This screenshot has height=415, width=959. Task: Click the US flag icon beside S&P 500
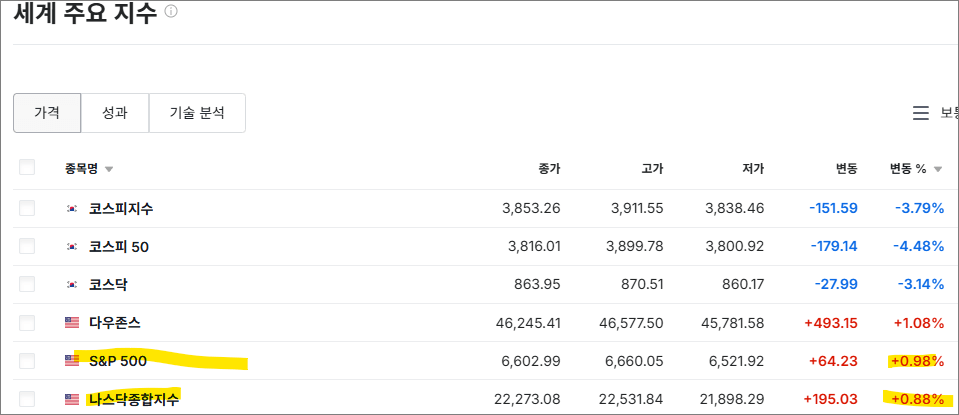tap(72, 361)
